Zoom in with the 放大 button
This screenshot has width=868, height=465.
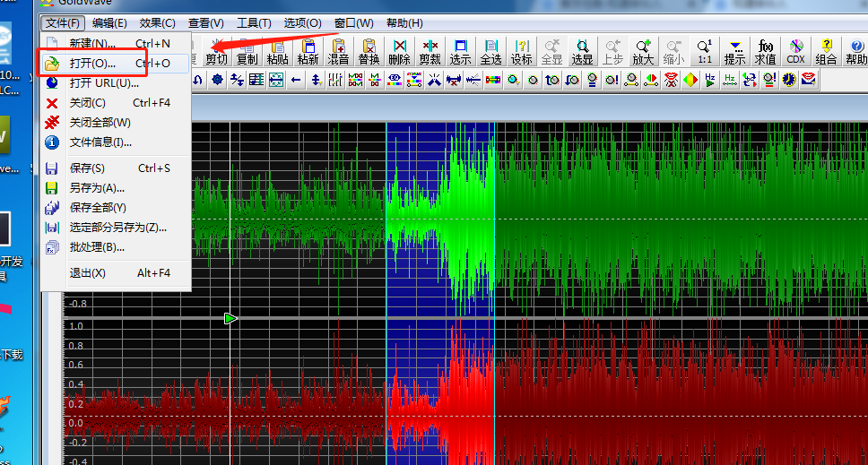[x=643, y=51]
